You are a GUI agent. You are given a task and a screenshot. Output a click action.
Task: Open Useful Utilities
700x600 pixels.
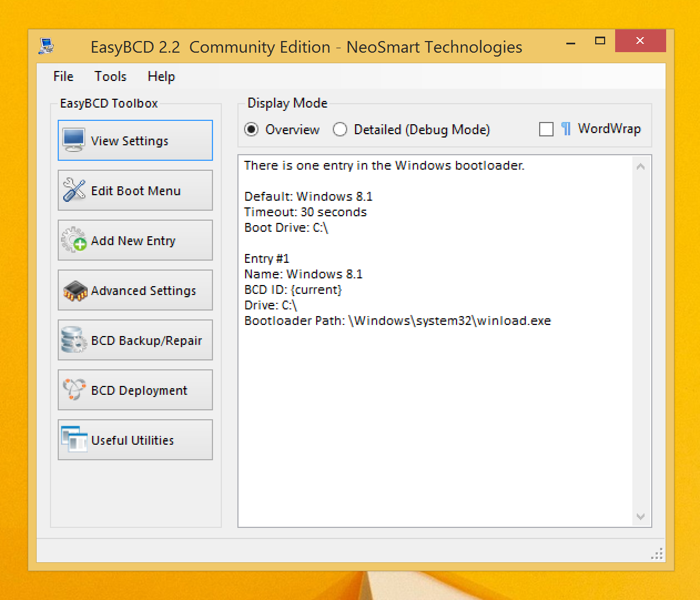pos(135,440)
